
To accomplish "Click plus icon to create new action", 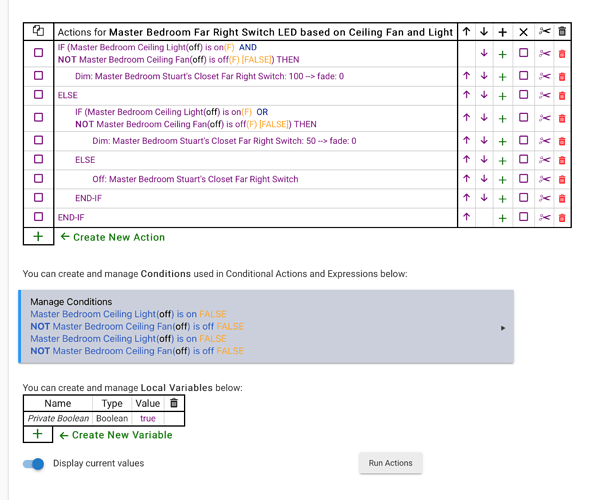I will (x=38, y=236).
